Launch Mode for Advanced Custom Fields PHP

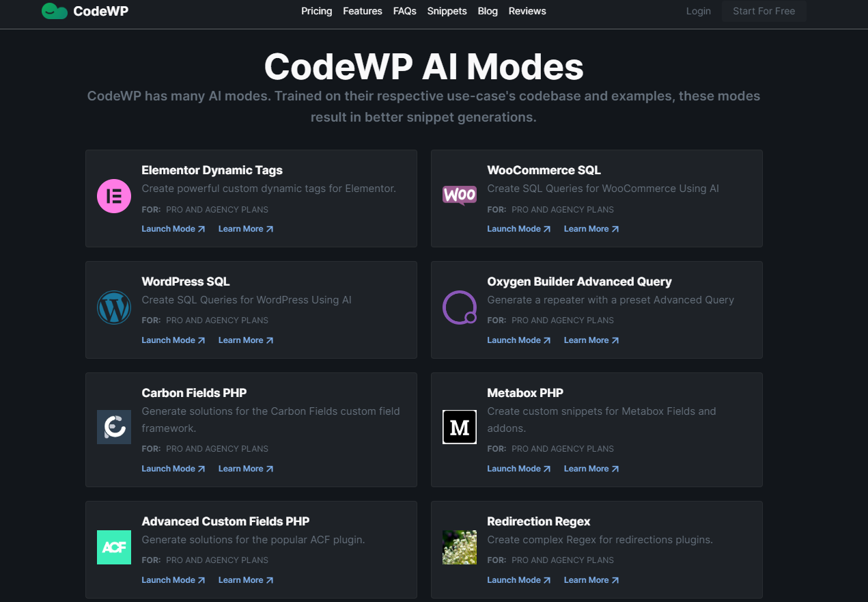tap(173, 580)
